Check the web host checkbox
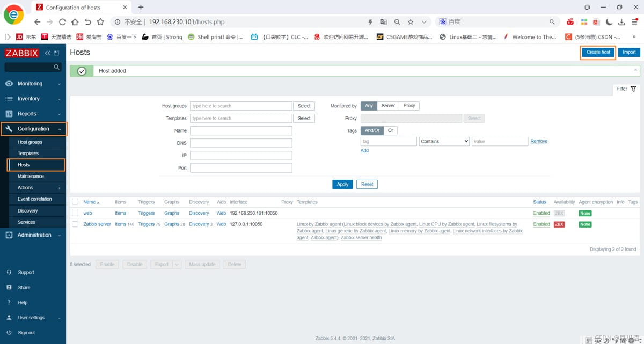Screen dimensions: 644x344 [75, 213]
